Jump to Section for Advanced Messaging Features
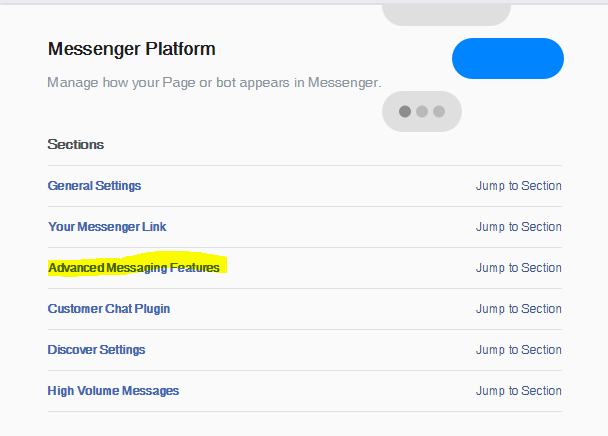This screenshot has height=436, width=608. pos(519,268)
